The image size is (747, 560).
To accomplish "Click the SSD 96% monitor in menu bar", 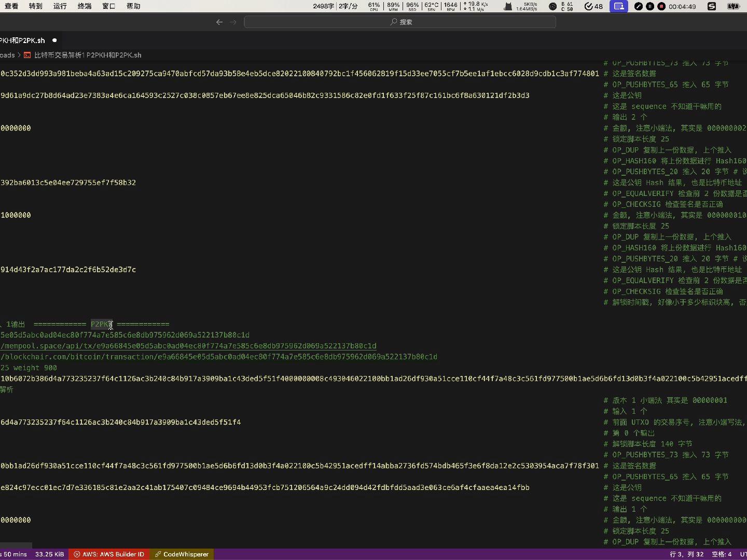I will pyautogui.click(x=412, y=6).
